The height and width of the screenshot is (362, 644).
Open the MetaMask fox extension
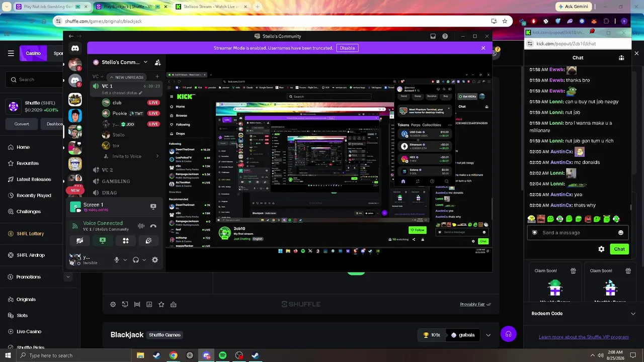tap(594, 21)
